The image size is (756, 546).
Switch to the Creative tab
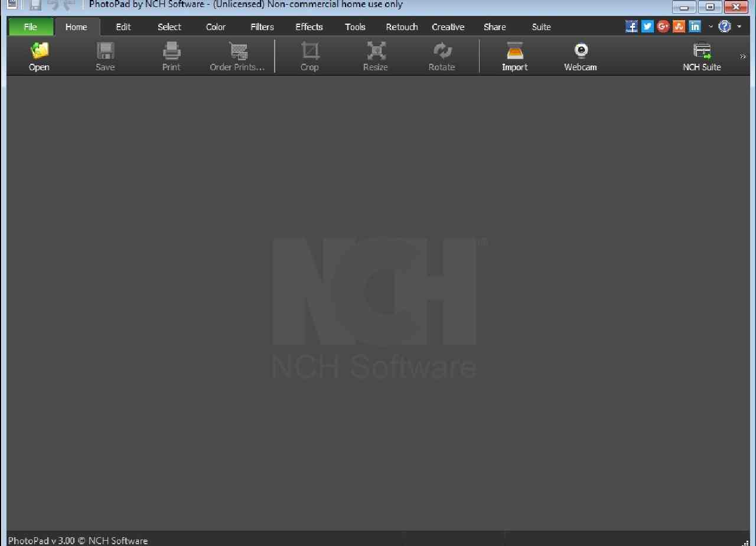448,27
